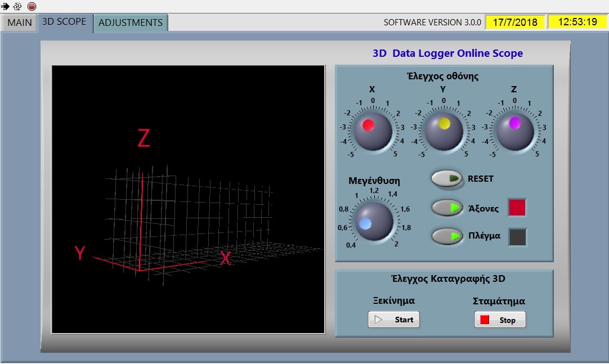Screen dimensions: 609x364
Task: Click the X rotation knob with red dot
Action: tap(373, 131)
